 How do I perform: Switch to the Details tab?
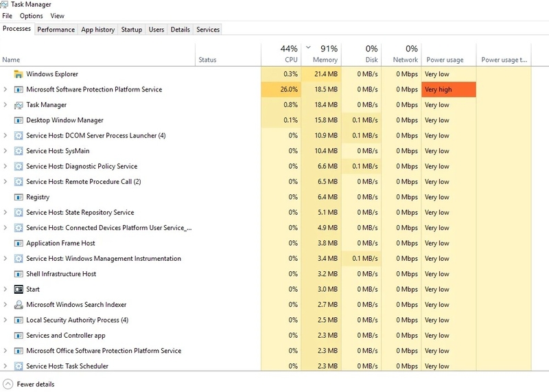[180, 30]
